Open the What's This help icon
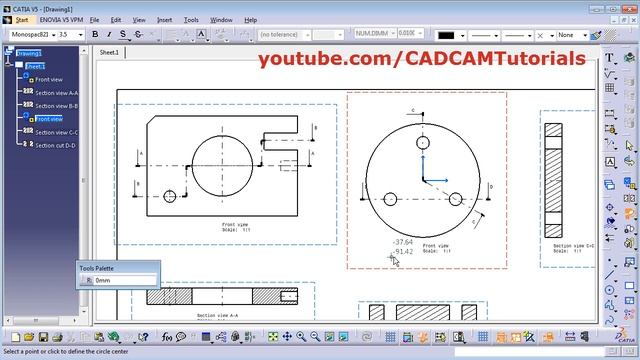 tap(143, 337)
